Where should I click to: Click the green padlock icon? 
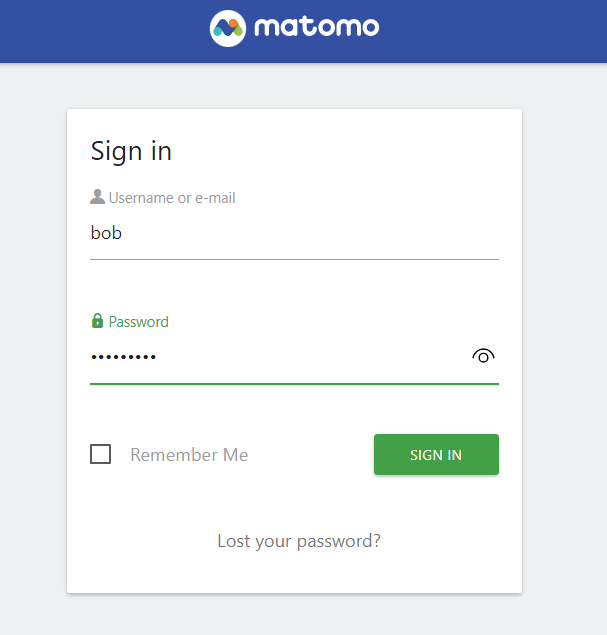[x=97, y=321]
